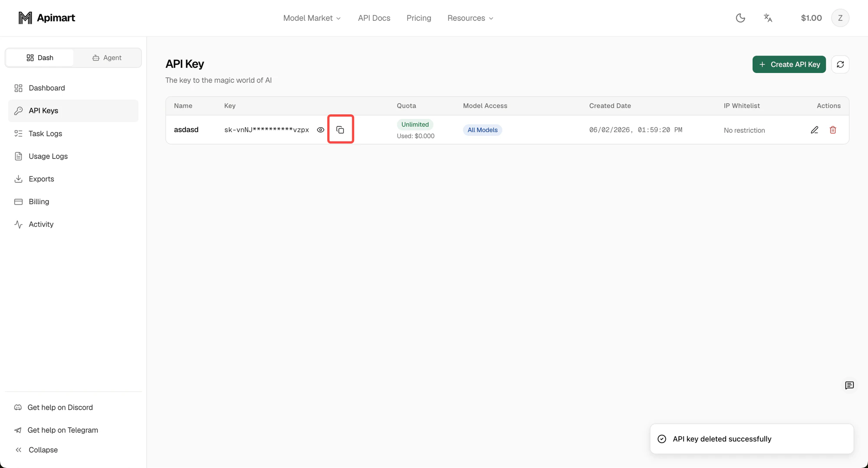Click the Usage Logs document icon
The image size is (868, 468).
[18, 156]
